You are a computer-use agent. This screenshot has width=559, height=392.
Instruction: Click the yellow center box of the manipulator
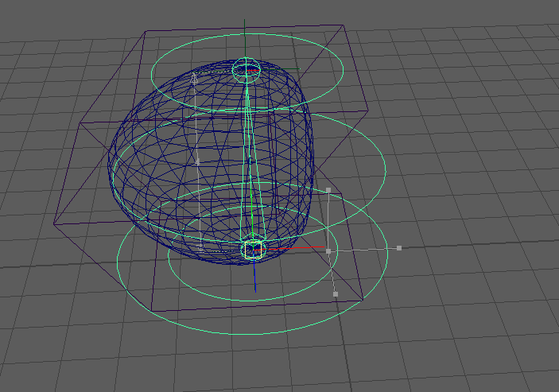[x=254, y=250]
